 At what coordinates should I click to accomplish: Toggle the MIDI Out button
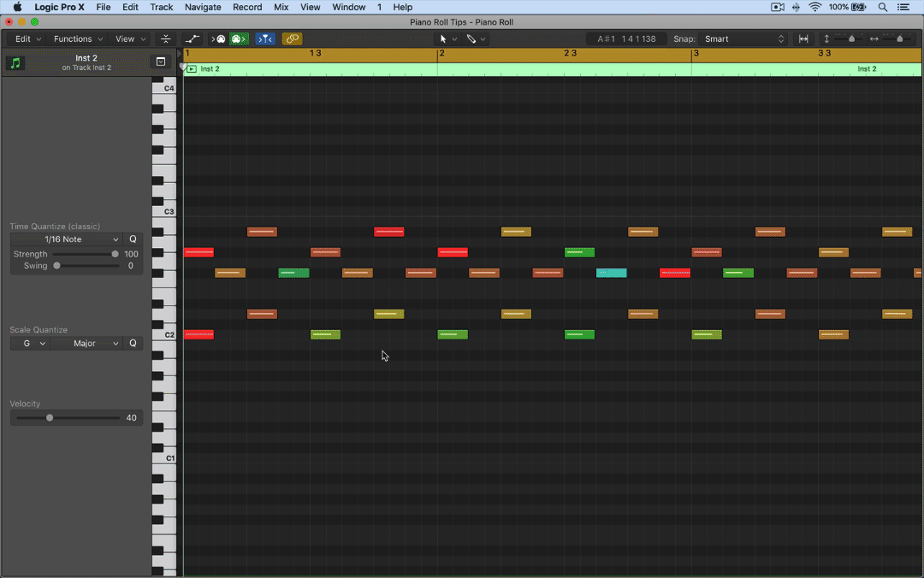click(239, 39)
